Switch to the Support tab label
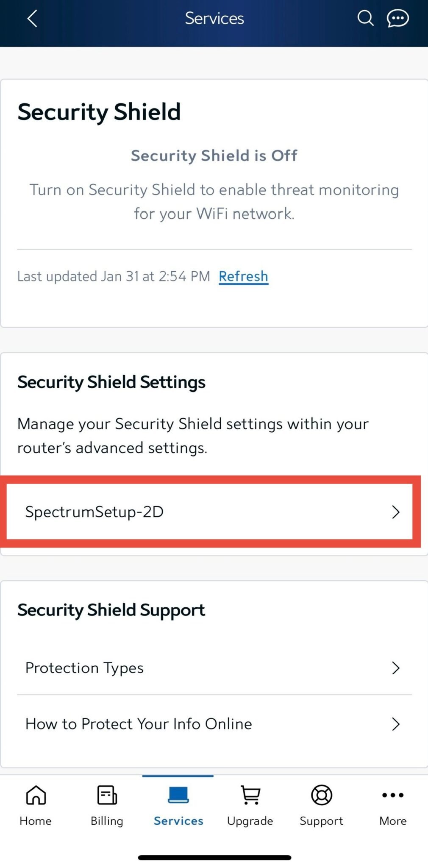The image size is (428, 868). tap(322, 821)
